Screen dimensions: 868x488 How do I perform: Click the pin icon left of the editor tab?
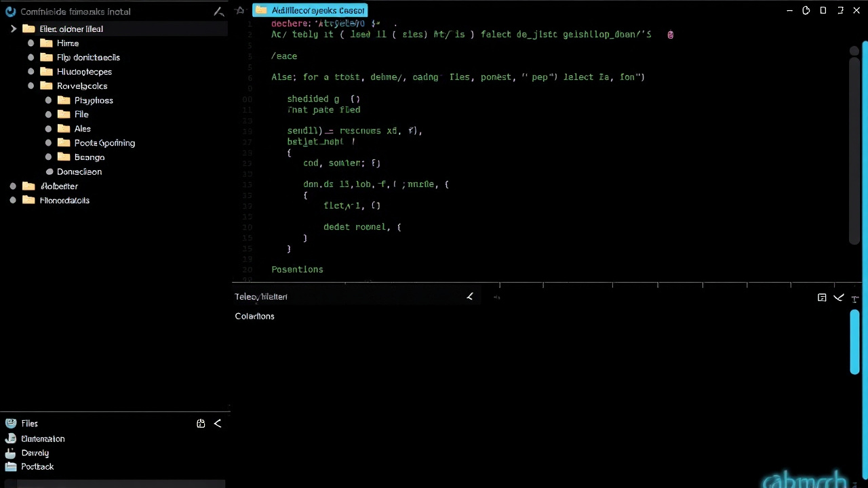coord(239,10)
